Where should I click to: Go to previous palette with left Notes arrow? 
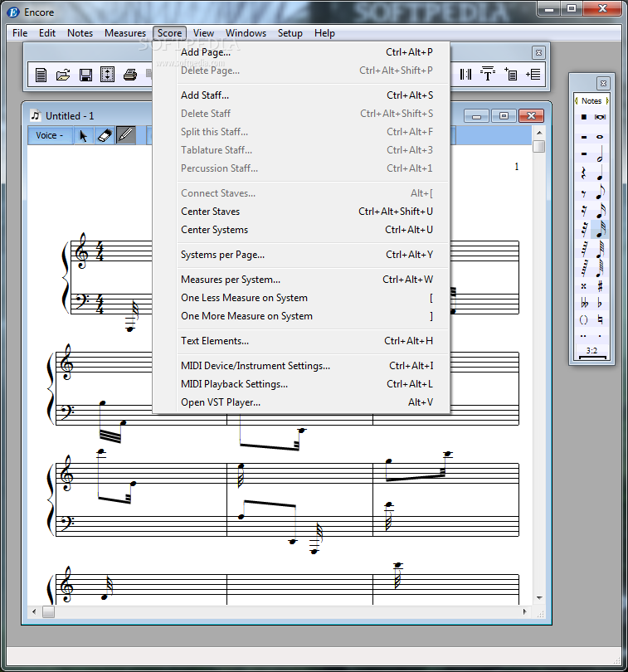[x=576, y=101]
